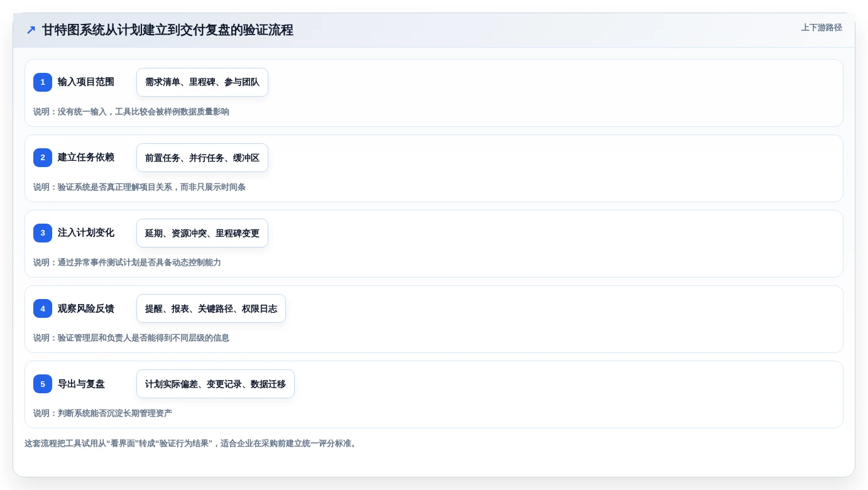The height and width of the screenshot is (490, 868).
Task: Click note 验证系统是否真正理解项目关系
Action: pyautogui.click(x=140, y=187)
